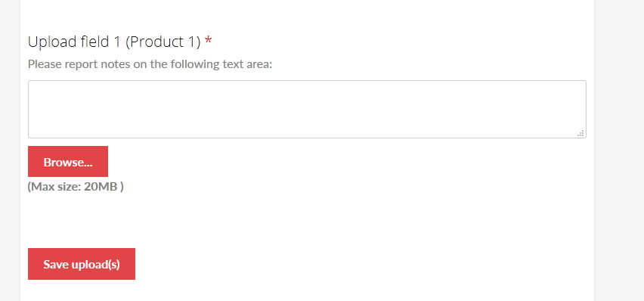This screenshot has height=301, width=644.
Task: Click the red required asterisk
Action: (x=209, y=41)
